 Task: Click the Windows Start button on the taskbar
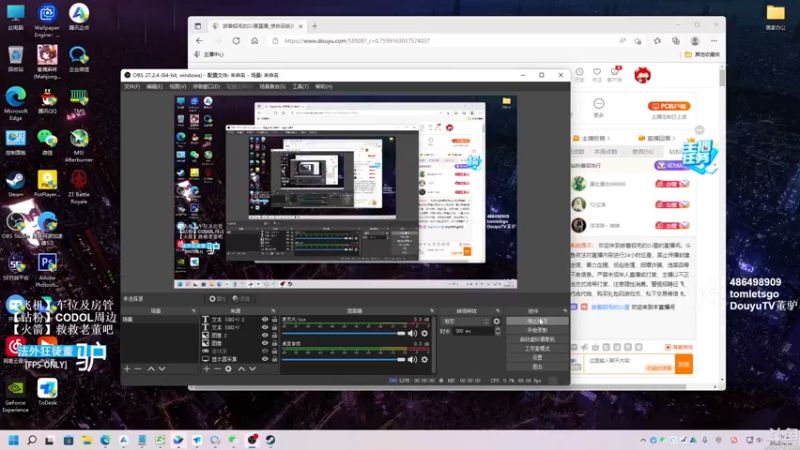(14, 440)
